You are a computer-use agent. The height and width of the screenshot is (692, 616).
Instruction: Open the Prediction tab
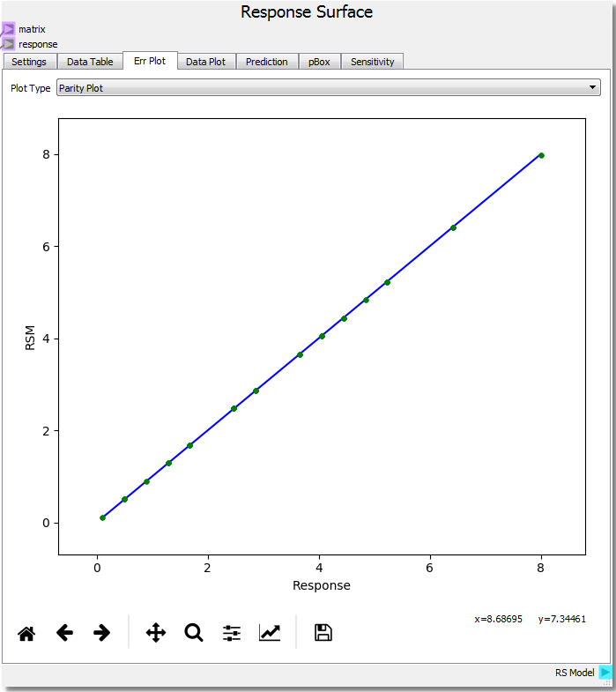tap(266, 62)
